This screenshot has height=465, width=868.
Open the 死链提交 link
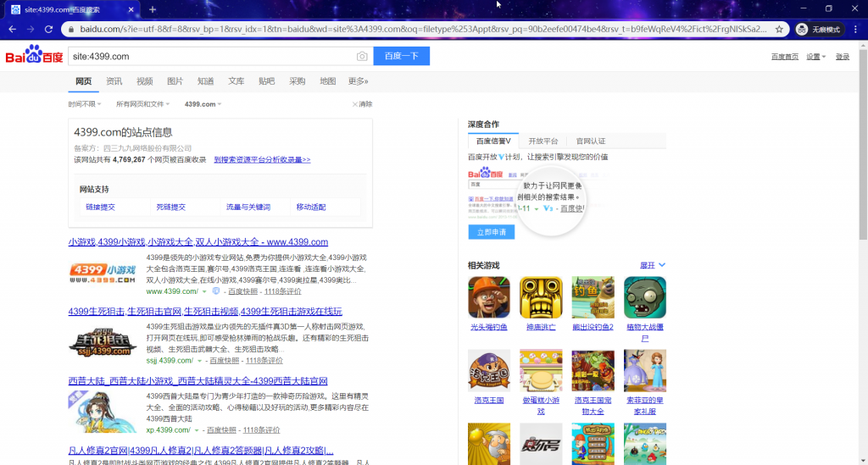[171, 207]
